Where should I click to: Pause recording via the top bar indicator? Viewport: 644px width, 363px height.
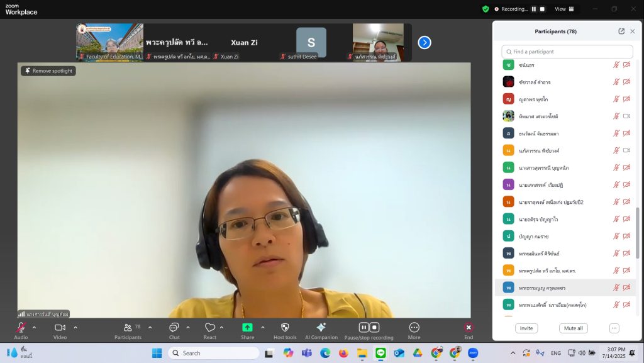(534, 9)
